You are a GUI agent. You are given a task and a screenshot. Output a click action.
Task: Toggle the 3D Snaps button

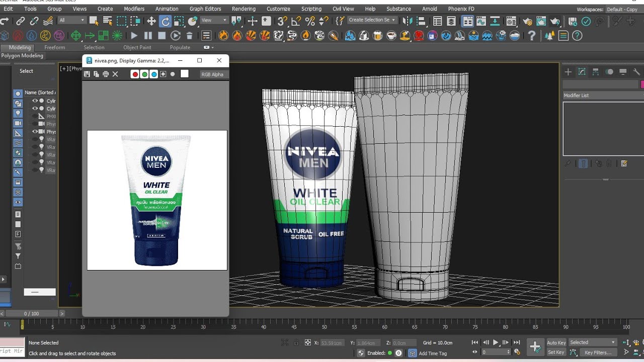[x=282, y=21]
